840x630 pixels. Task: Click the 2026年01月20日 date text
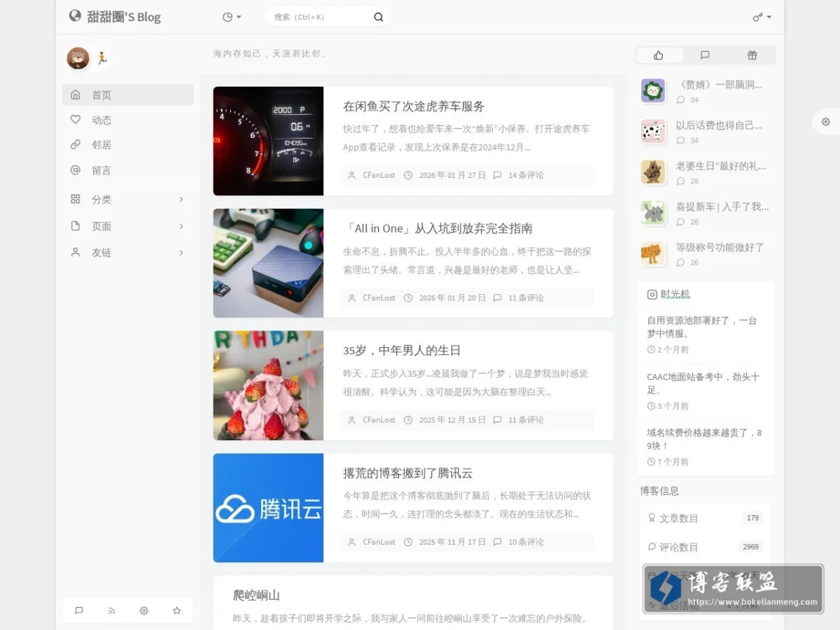[x=452, y=297]
